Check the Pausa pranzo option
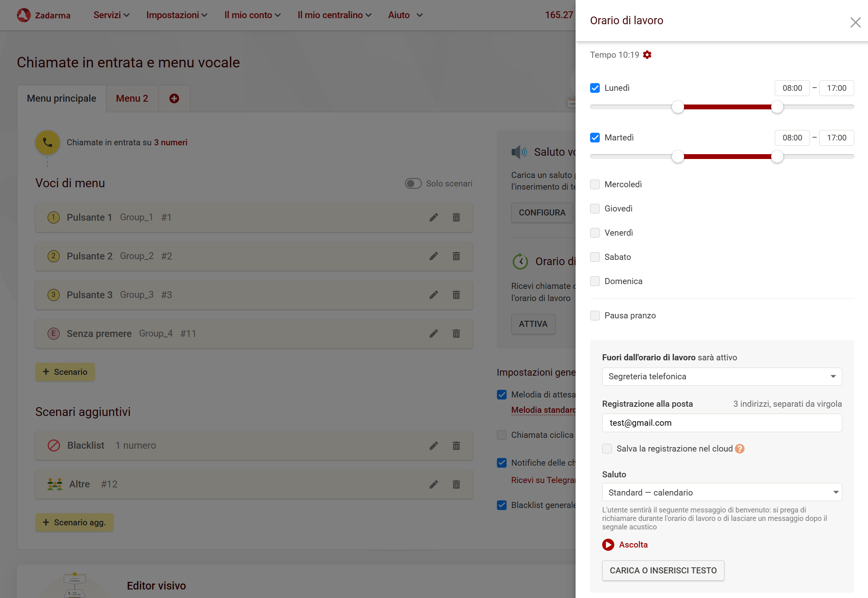868x598 pixels. 595,316
